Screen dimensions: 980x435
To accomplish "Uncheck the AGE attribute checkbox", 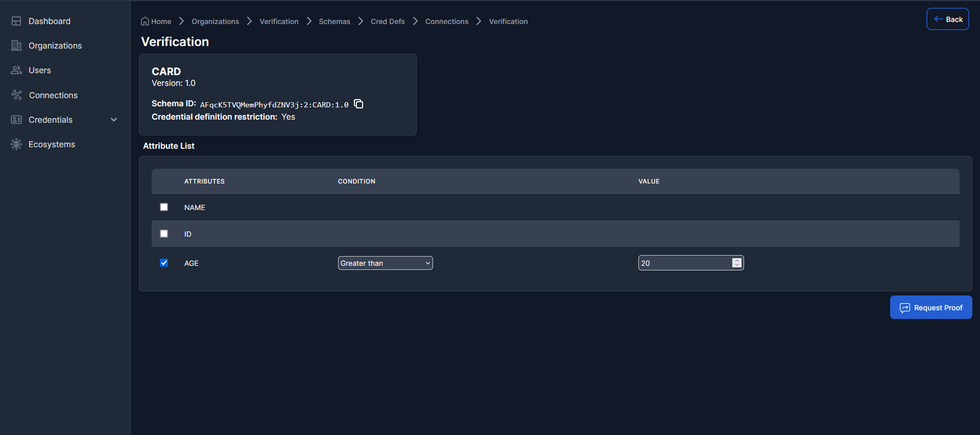I will (x=164, y=263).
